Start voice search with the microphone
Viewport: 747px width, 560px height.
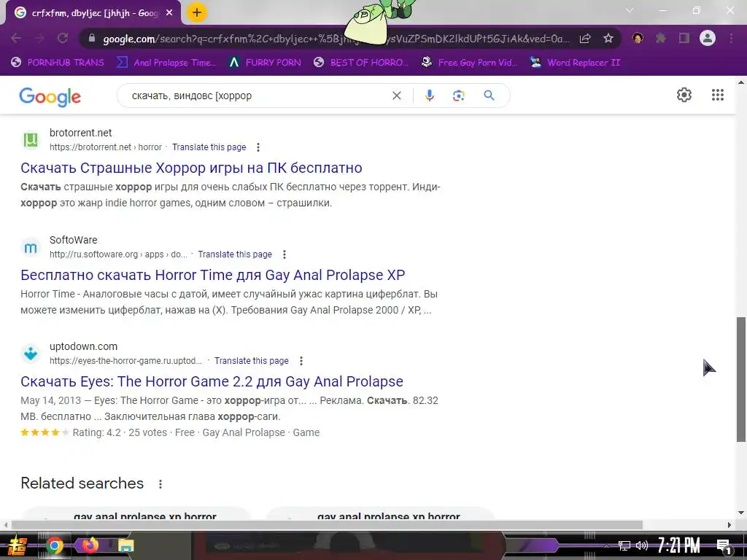(429, 96)
